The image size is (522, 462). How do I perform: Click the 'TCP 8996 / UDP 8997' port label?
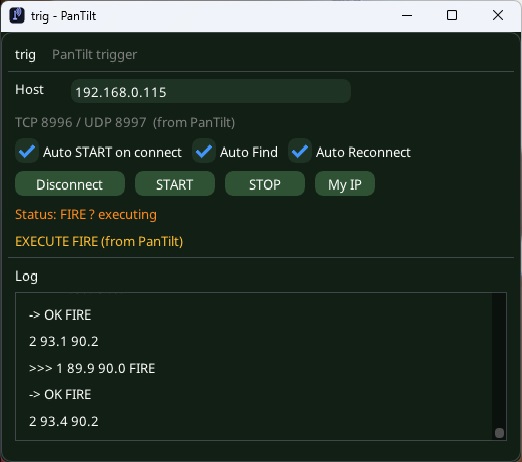pos(81,122)
